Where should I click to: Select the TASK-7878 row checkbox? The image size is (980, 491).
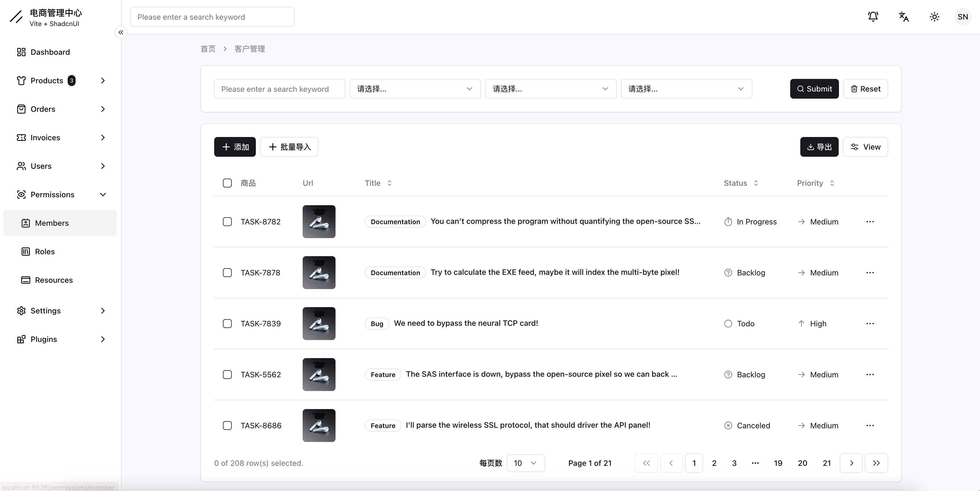pos(227,273)
